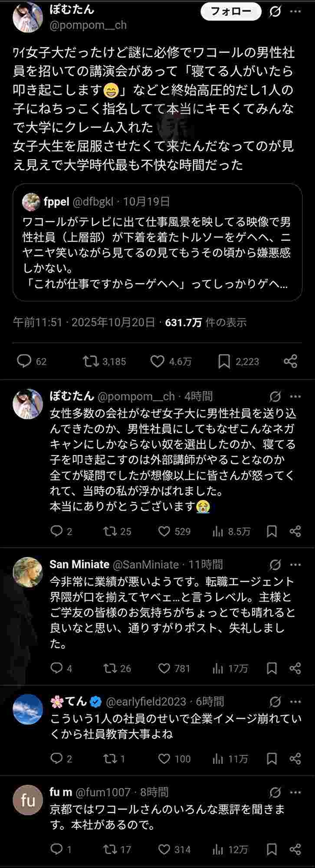Viewport: 315px width, 868px height.
Task: Open the Grok icon beside the フォロー button
Action: [275, 12]
